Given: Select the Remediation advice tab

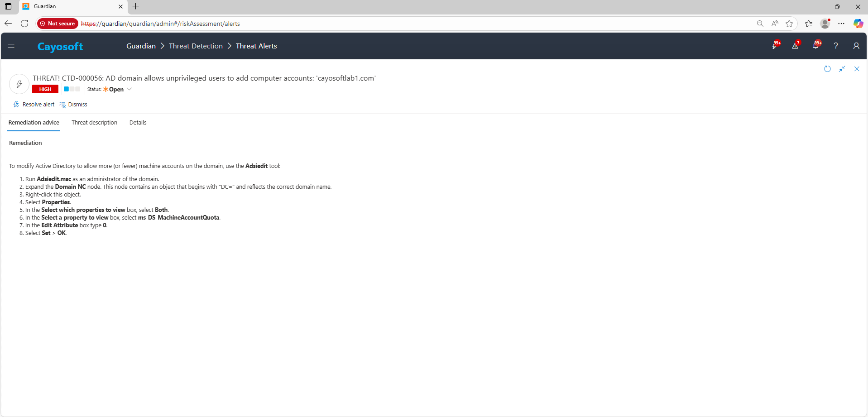Looking at the screenshot, I should pos(34,123).
